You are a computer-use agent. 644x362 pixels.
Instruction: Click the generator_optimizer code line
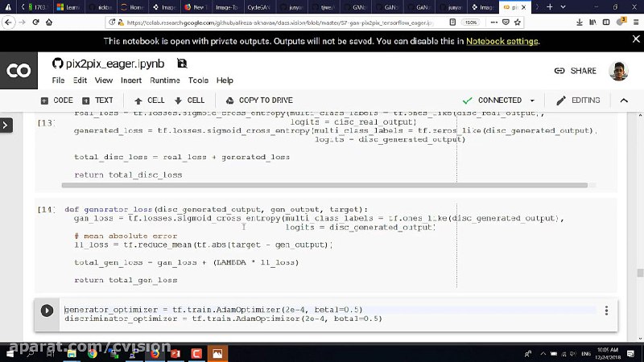coord(213,310)
